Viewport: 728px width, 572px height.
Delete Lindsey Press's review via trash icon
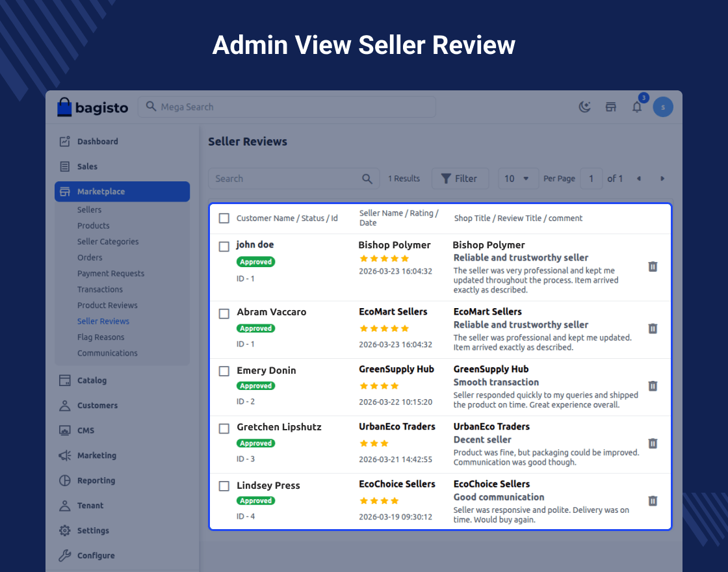tap(653, 500)
